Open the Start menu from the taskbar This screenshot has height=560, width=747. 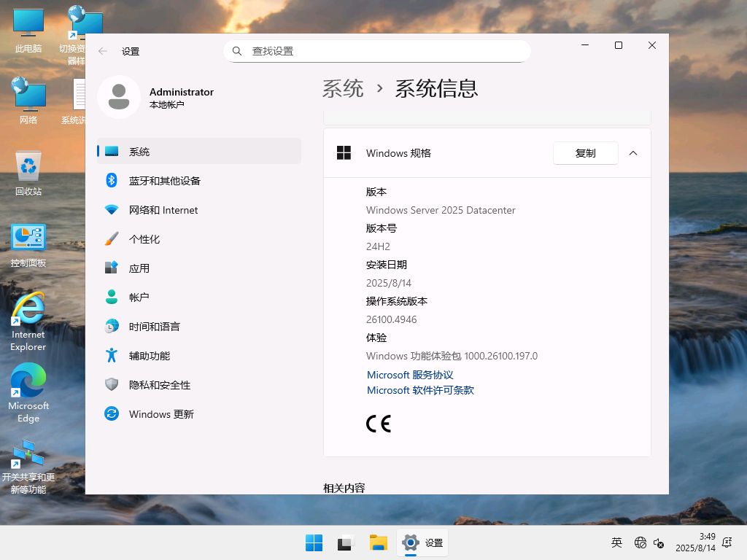coord(314,542)
